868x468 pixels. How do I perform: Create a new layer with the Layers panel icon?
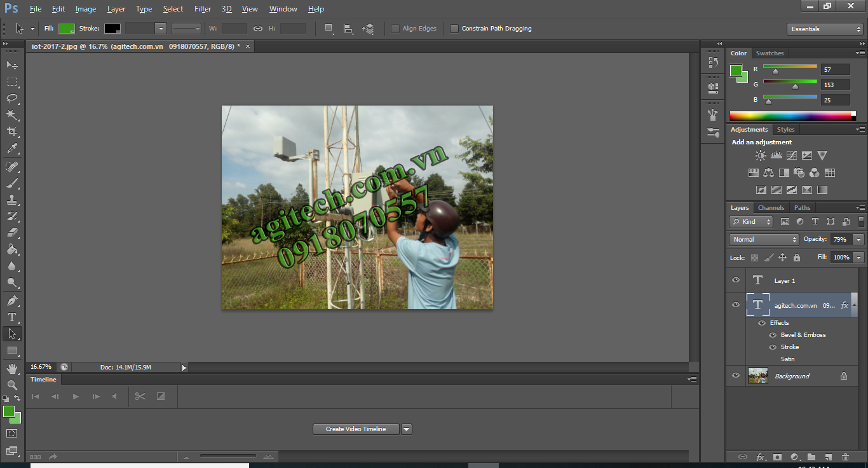[x=828, y=457]
